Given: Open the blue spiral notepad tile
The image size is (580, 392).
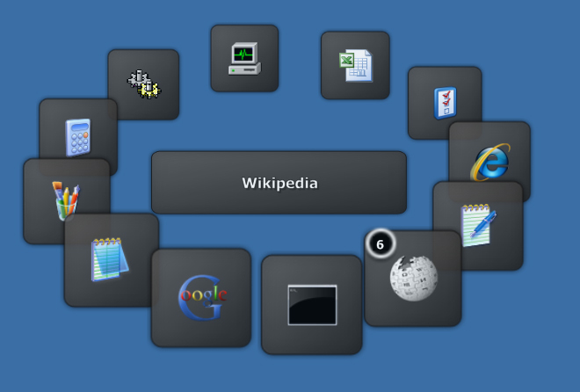Looking at the screenshot, I should [112, 259].
